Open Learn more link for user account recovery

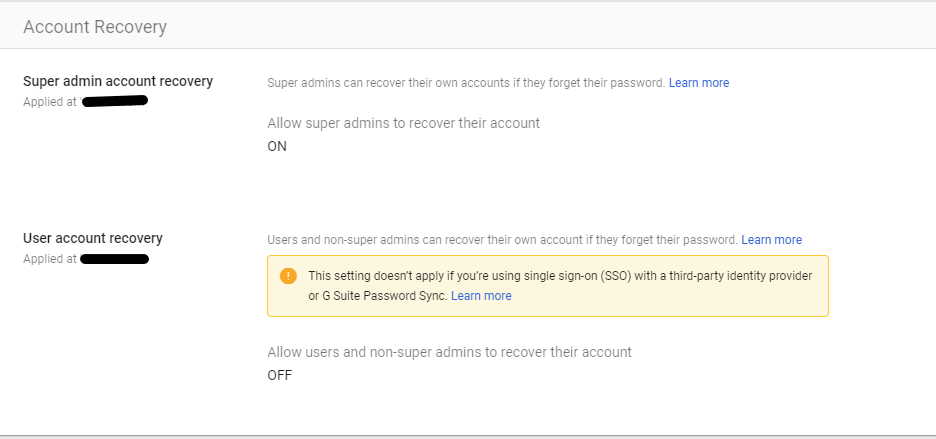(771, 240)
